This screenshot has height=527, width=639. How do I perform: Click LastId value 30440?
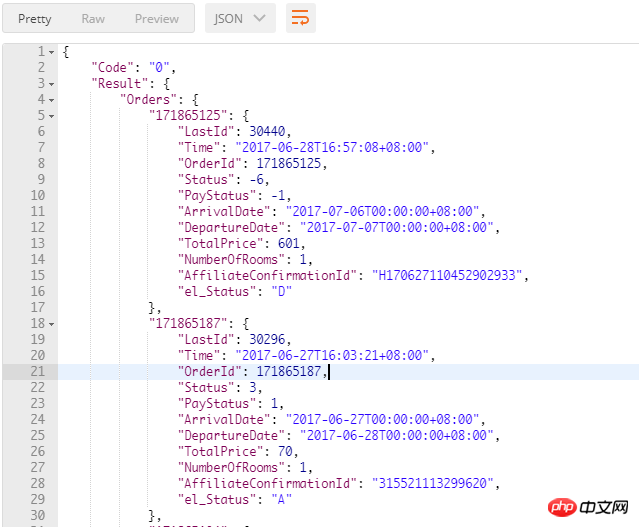pyautogui.click(x=267, y=131)
